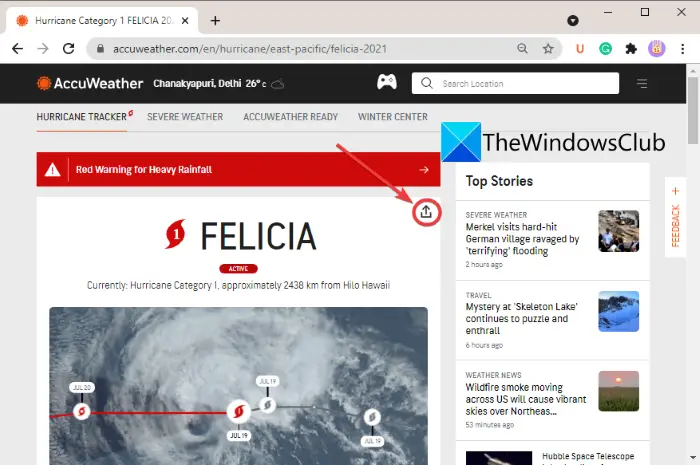Click the padlock site info icon
The height and width of the screenshot is (465, 700).
(x=100, y=48)
